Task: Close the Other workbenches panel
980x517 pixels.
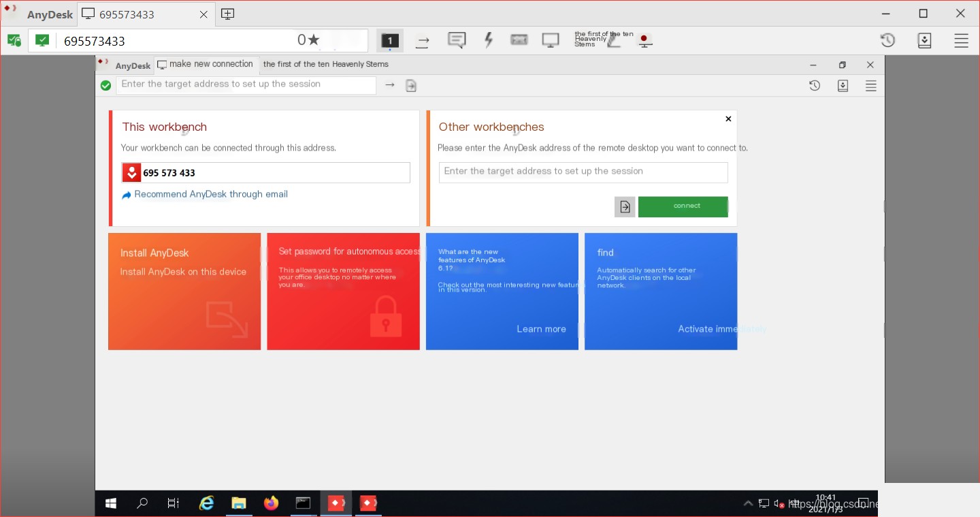Action: click(728, 119)
